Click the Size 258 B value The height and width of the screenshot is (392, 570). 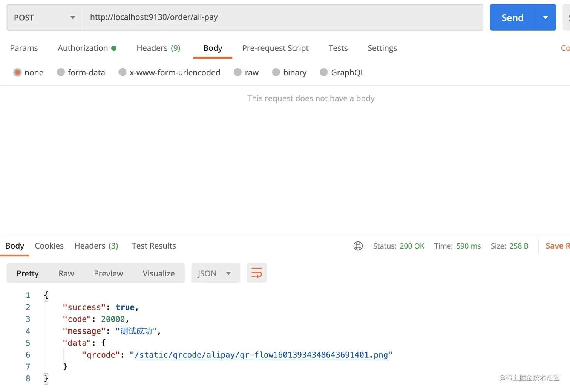tap(519, 246)
